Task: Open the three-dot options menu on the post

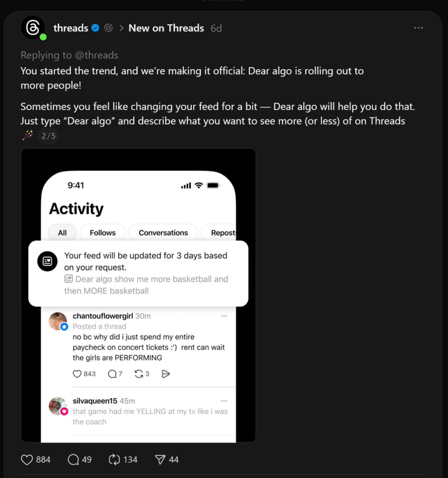Action: pyautogui.click(x=419, y=28)
